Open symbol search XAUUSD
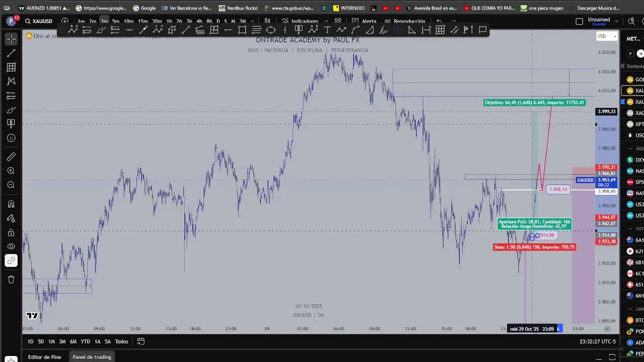Viewport: 644px width, 362px height. tap(39, 21)
